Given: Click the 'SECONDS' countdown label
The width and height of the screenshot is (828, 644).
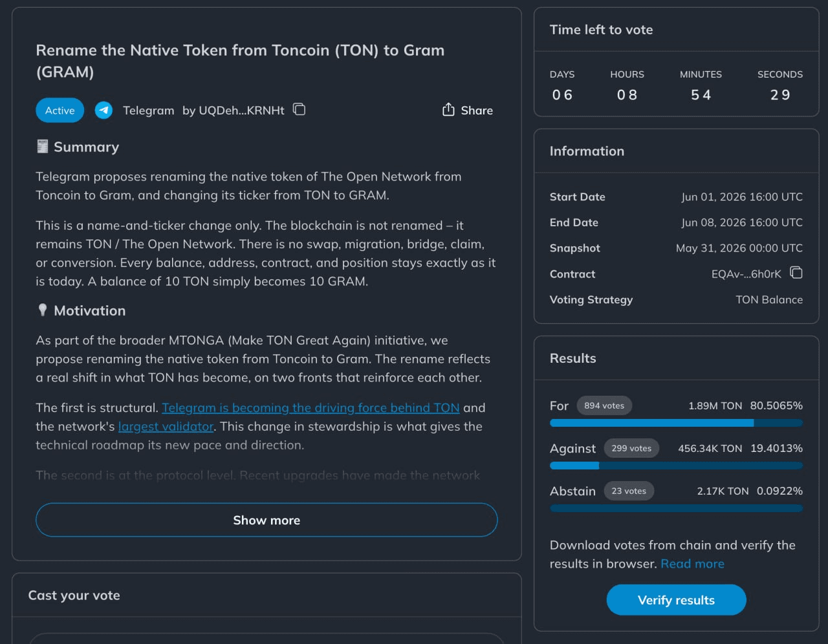Looking at the screenshot, I should 780,74.
